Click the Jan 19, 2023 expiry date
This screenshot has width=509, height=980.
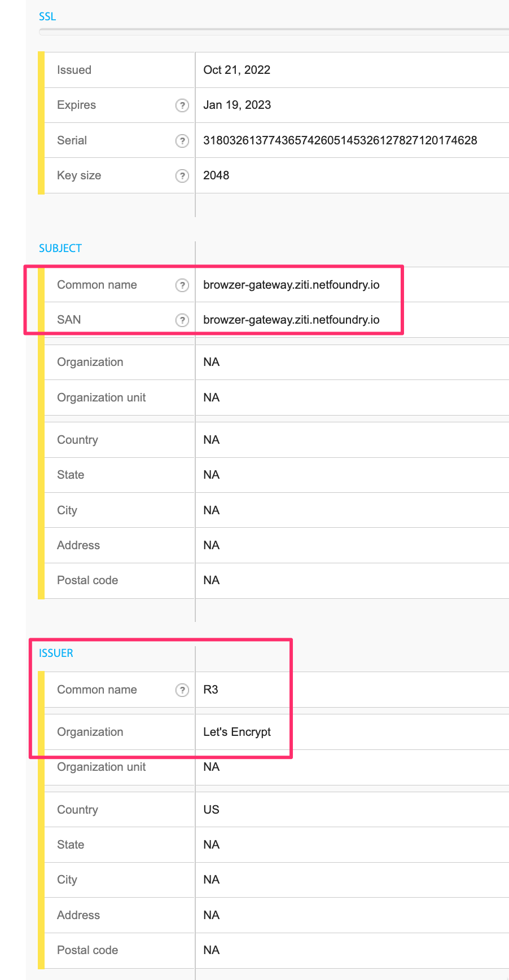(237, 105)
